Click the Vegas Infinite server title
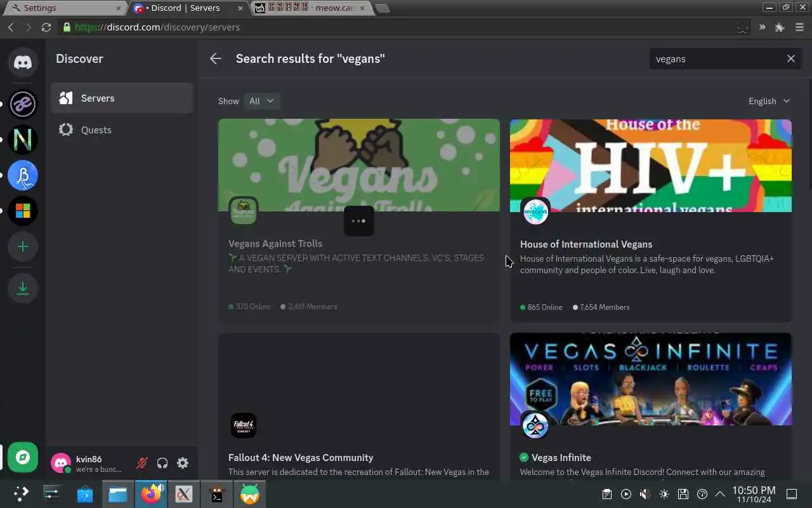This screenshot has width=812, height=508. click(x=561, y=457)
